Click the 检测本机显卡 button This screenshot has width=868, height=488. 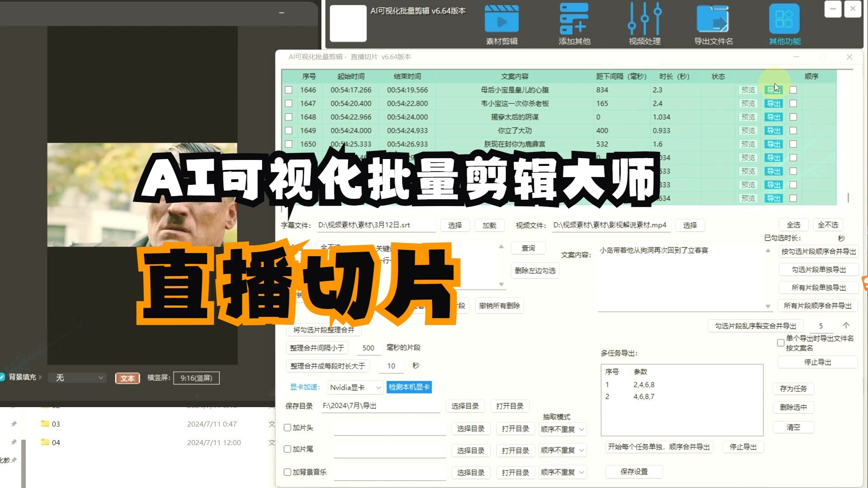409,387
